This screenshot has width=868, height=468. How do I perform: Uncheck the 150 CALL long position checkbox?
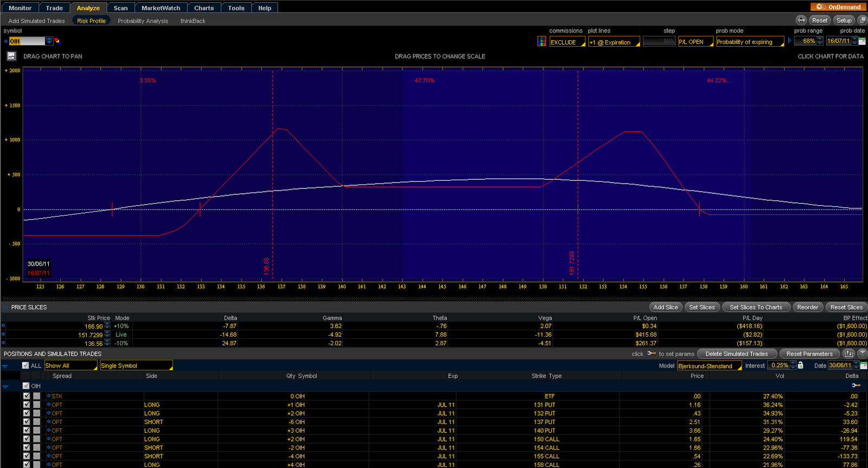26,439
